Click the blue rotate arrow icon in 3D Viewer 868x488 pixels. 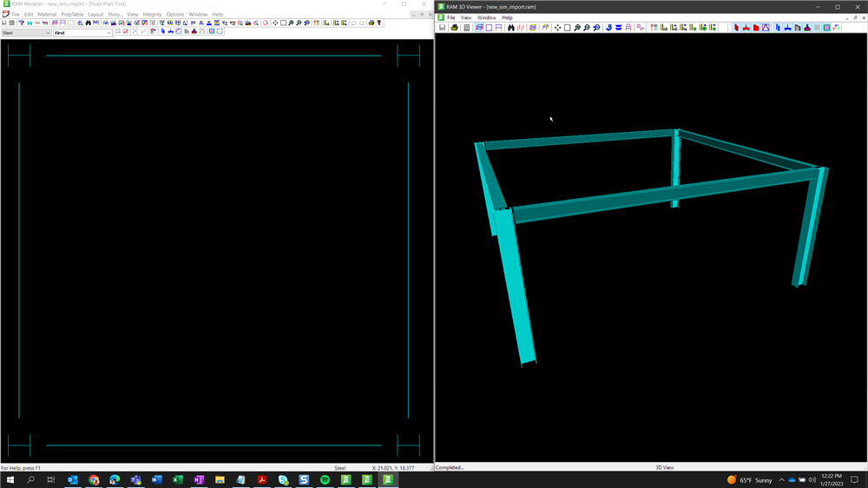coord(609,28)
